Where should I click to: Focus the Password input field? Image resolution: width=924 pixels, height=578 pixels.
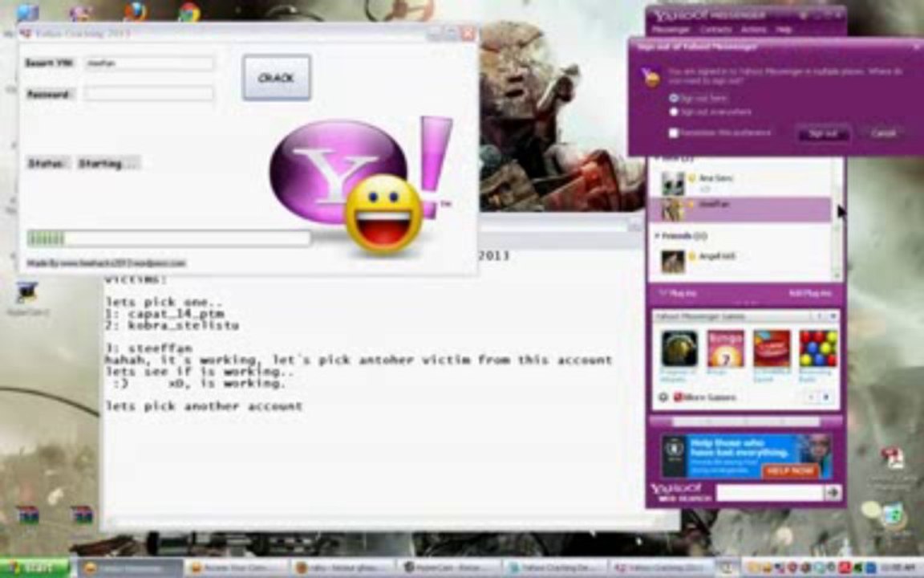click(x=149, y=94)
